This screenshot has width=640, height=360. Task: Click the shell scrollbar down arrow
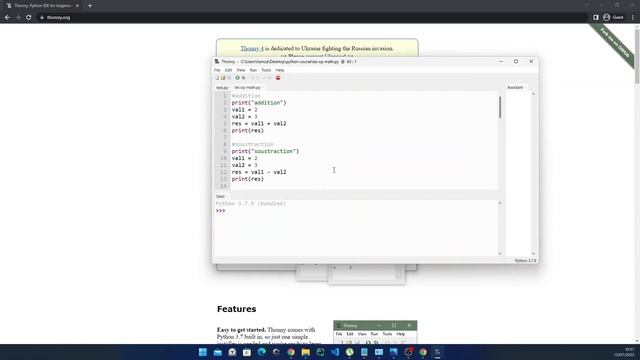500,253
